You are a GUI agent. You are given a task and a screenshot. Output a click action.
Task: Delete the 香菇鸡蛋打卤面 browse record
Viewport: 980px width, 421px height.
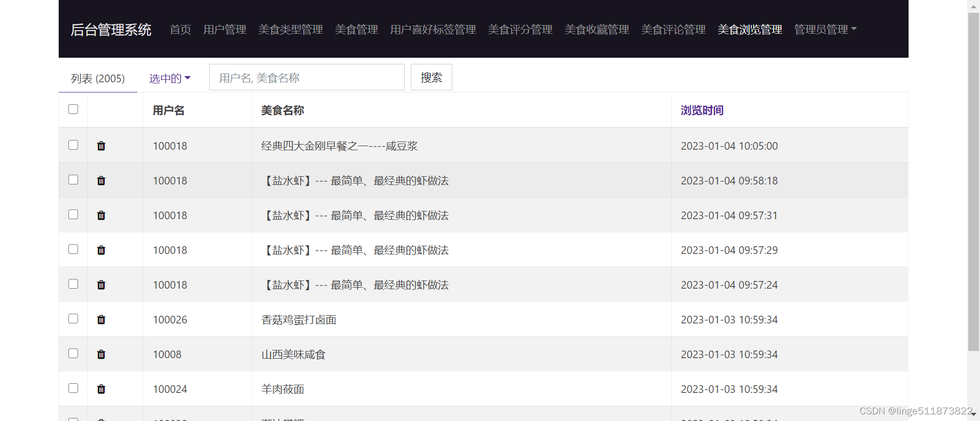(x=101, y=320)
